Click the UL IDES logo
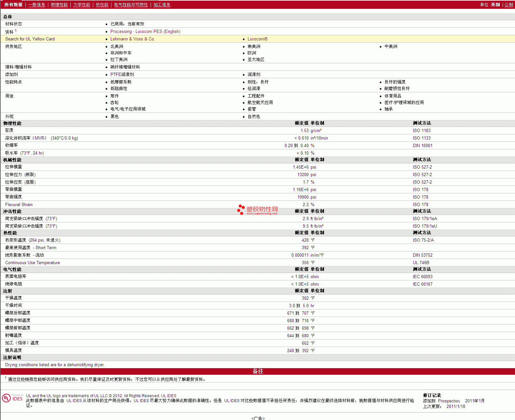Screen dimensions: 515x420 (x=12, y=398)
